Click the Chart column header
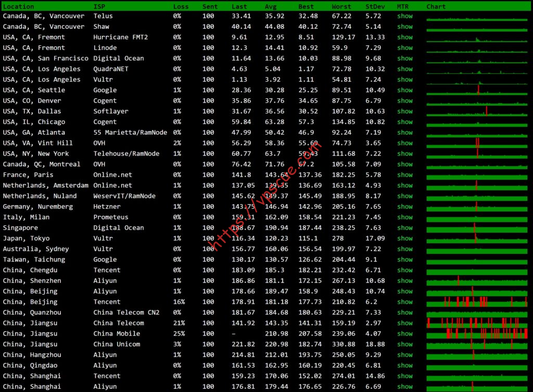Image resolution: width=533 pixels, height=392 pixels. click(x=436, y=6)
